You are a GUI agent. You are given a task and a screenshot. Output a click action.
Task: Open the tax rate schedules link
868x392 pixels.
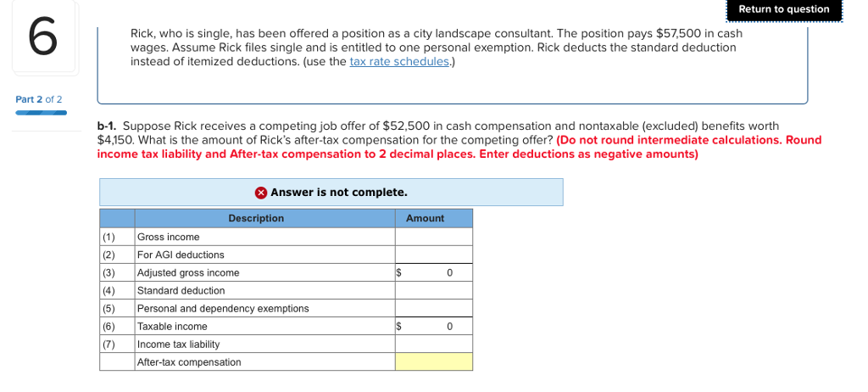click(399, 62)
